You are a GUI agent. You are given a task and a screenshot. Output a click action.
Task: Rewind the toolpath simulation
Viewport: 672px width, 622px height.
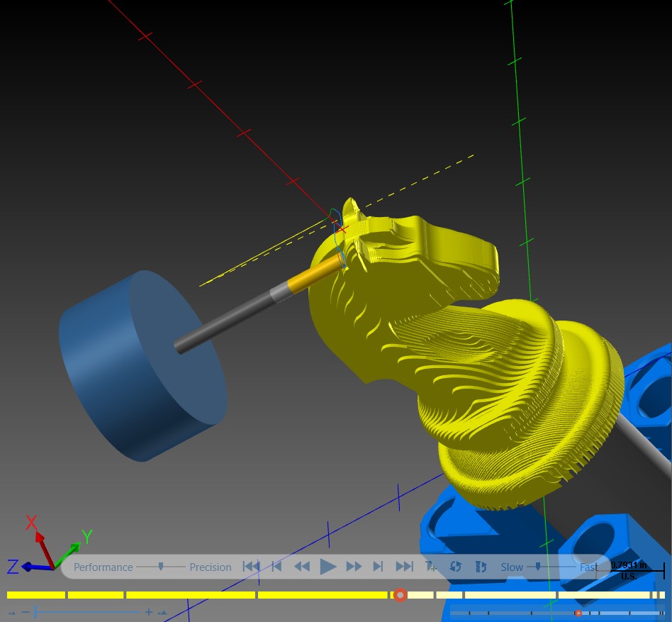(302, 567)
